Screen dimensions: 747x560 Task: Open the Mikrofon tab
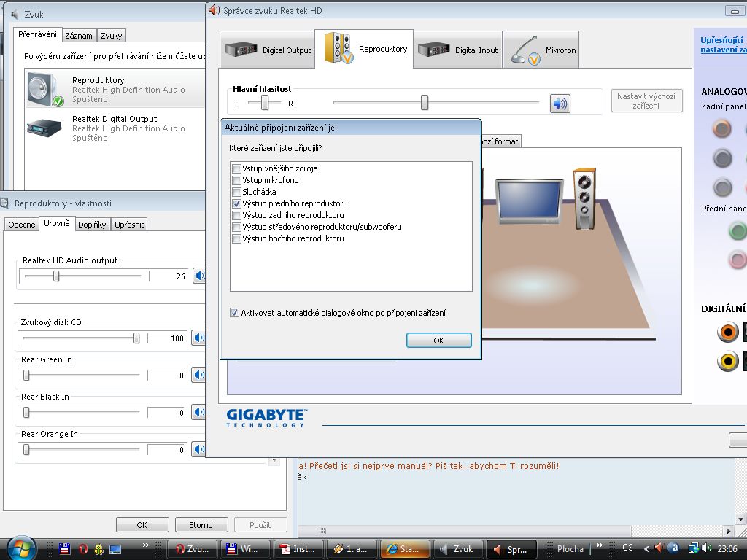[x=541, y=50]
